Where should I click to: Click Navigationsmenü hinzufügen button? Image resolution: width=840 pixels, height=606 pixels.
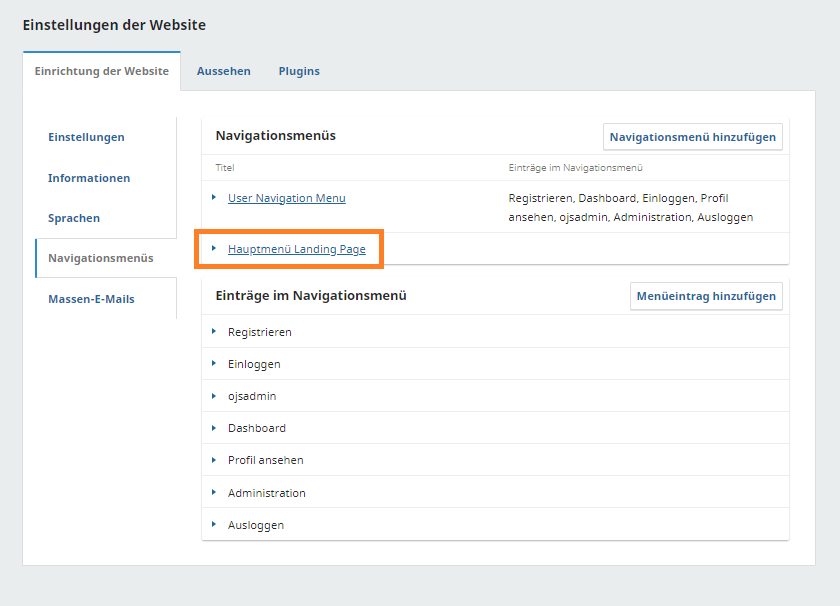click(x=692, y=137)
